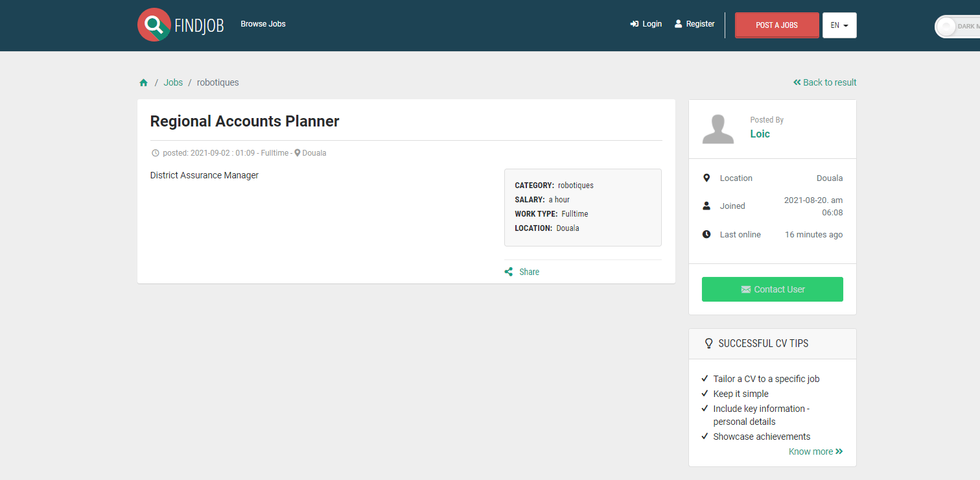Open the Jobs breadcrumb link
Image resolution: width=980 pixels, height=480 pixels.
173,82
